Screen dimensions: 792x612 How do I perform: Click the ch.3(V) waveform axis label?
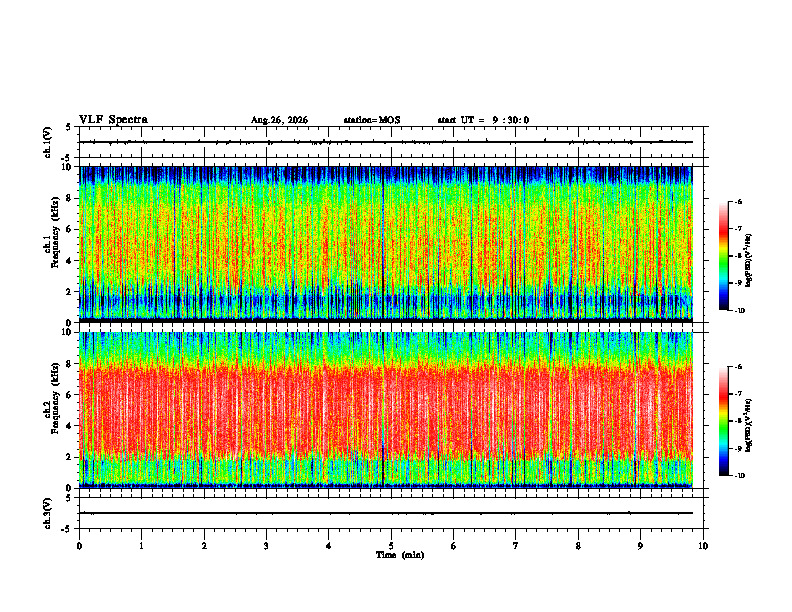coord(48,513)
